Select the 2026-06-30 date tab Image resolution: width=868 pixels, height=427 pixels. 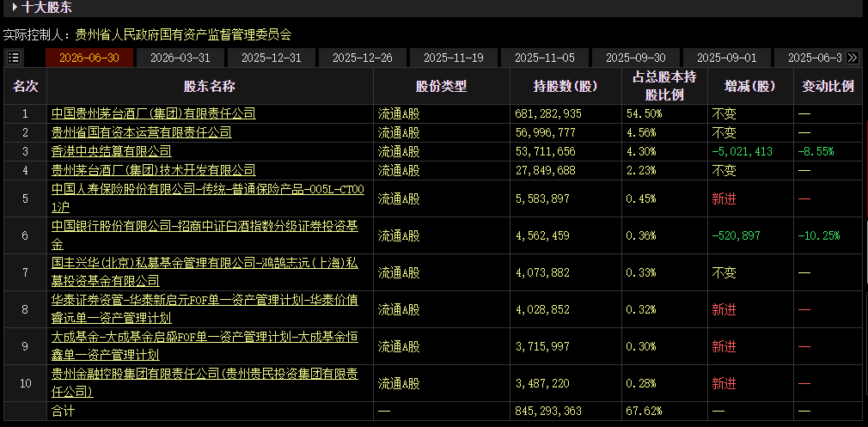tap(89, 58)
